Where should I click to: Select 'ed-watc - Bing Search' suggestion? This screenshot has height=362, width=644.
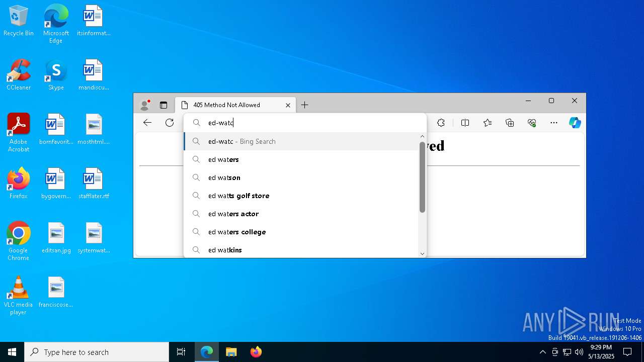tap(302, 141)
